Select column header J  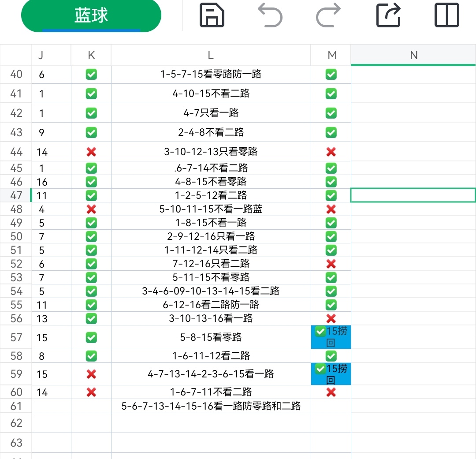tap(41, 55)
